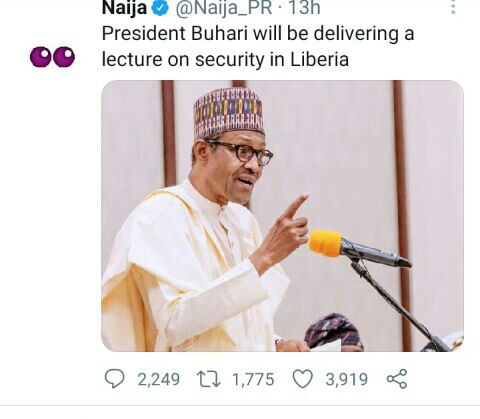Open the share icon on tweet
The height and width of the screenshot is (419, 480).
coord(397,379)
